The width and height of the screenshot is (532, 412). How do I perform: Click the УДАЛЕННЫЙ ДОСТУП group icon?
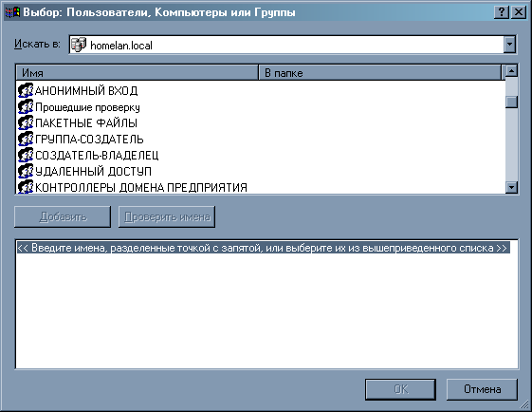click(x=26, y=171)
